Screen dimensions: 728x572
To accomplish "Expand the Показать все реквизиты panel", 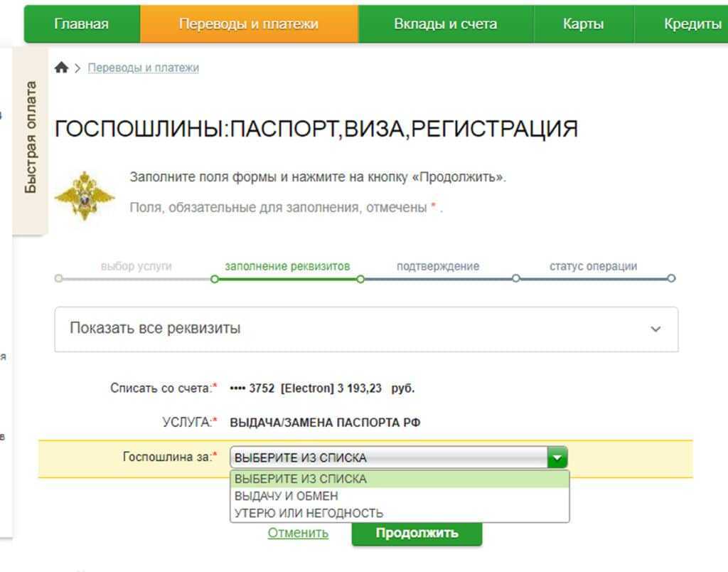I will point(366,329).
